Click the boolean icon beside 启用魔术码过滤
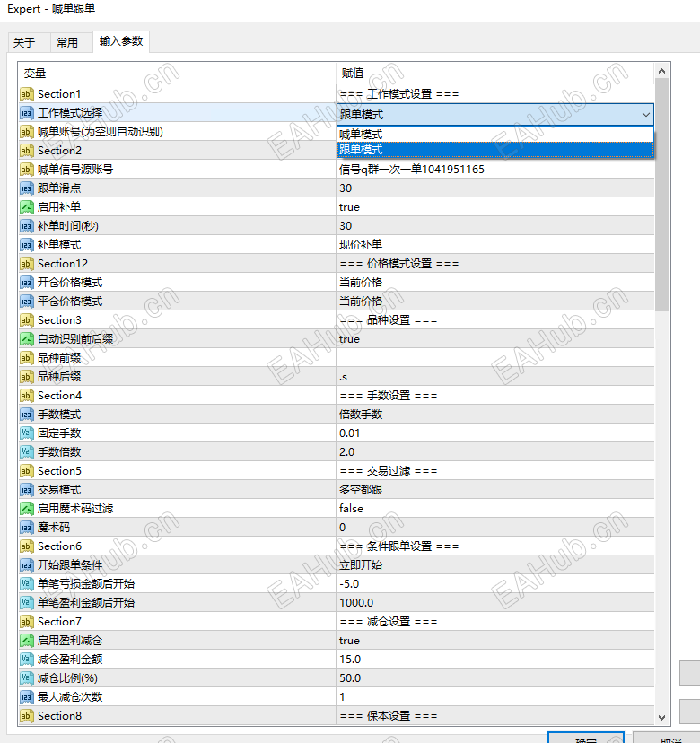 pos(27,509)
